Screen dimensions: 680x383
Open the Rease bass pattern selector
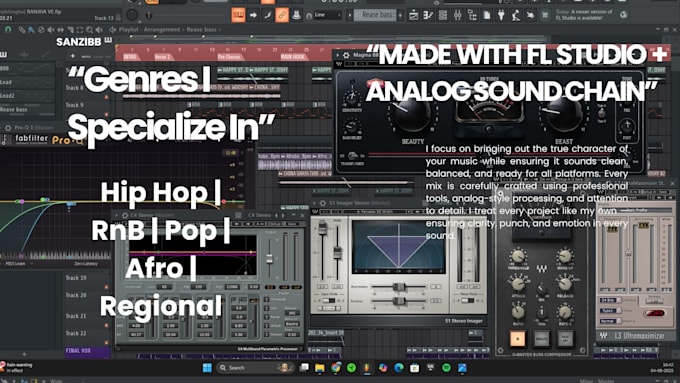[x=375, y=15]
